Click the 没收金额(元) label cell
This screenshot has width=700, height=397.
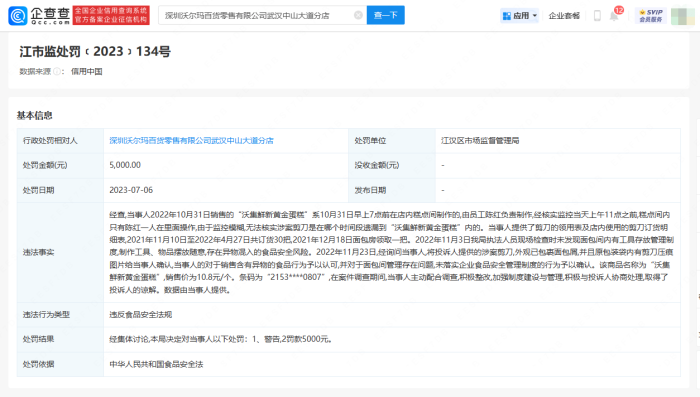click(392, 165)
